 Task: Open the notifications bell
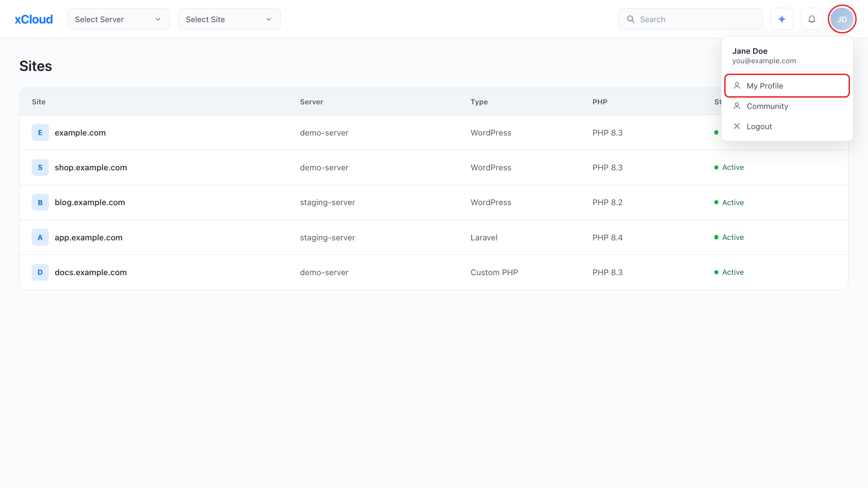[x=812, y=19]
